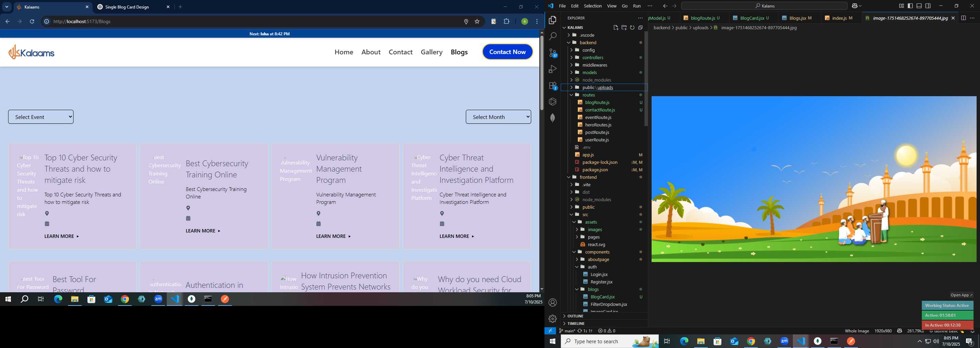This screenshot has height=348, width=980.
Task: Reload the localhost Blogs page in browser
Action: coord(32,21)
